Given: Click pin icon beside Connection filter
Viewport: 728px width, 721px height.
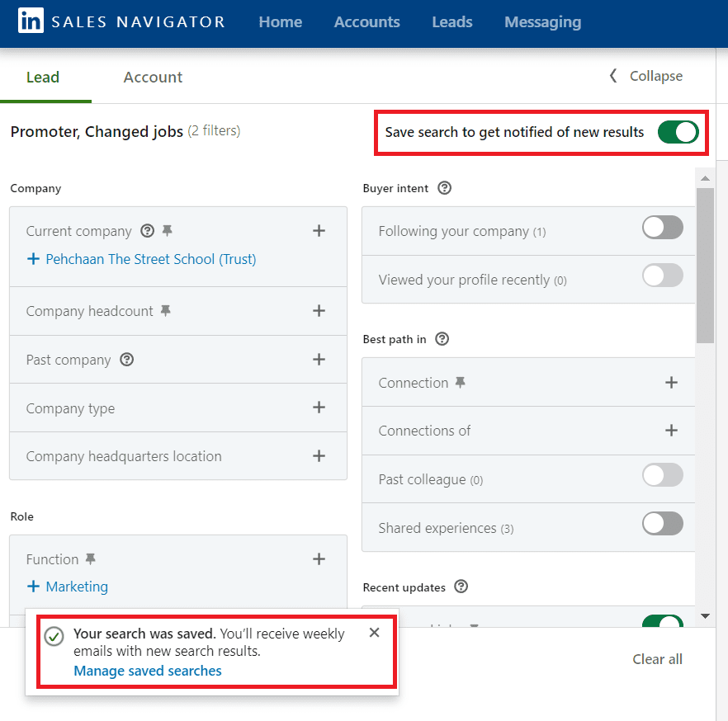Looking at the screenshot, I should 461,383.
